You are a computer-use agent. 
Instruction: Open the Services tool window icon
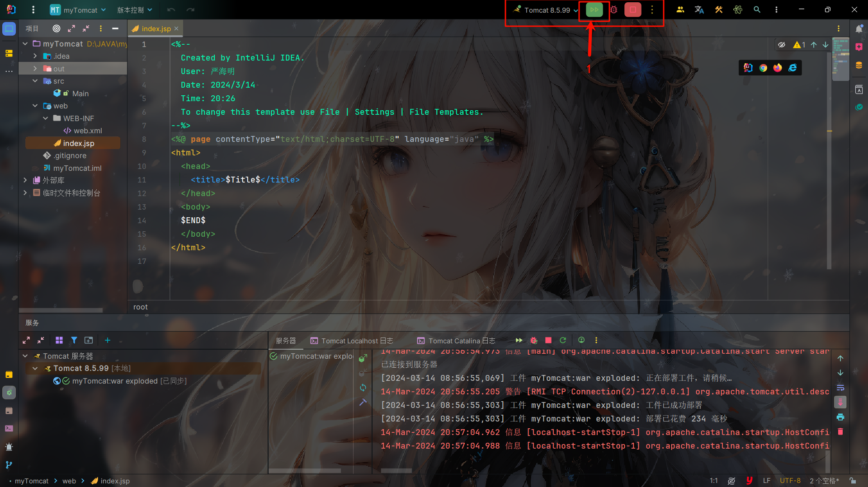(x=9, y=393)
